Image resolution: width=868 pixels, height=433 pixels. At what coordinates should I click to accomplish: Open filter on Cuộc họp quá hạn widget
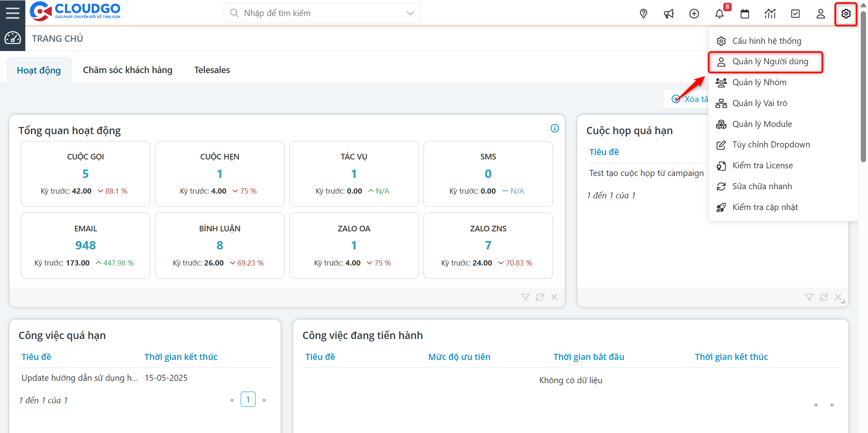click(809, 297)
